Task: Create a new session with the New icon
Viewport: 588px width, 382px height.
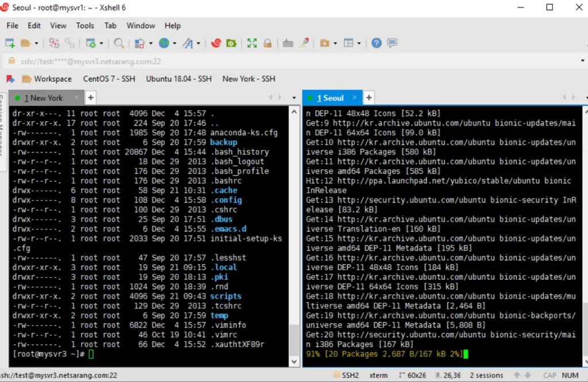Action: pyautogui.click(x=9, y=43)
